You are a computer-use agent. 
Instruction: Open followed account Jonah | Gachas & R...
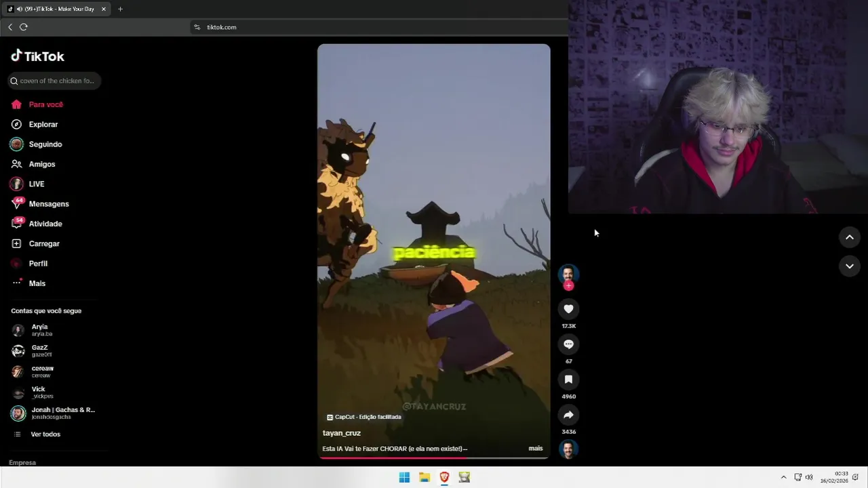click(x=54, y=413)
